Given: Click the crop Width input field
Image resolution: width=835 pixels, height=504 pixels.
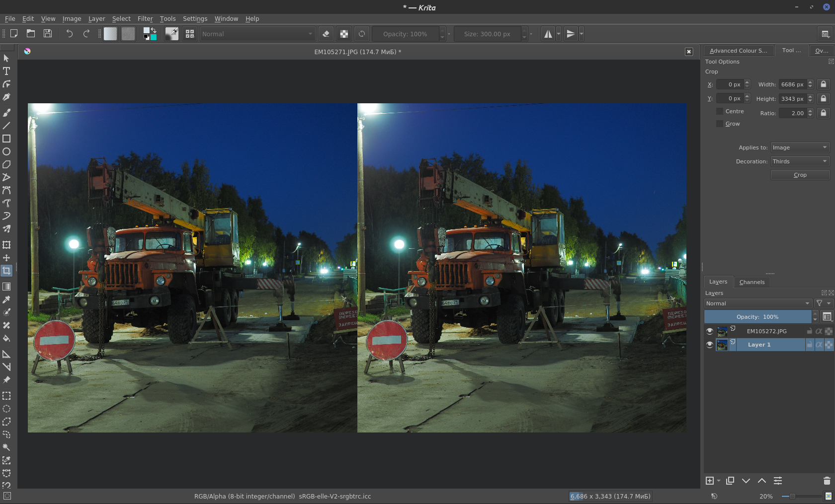Looking at the screenshot, I should 792,84.
